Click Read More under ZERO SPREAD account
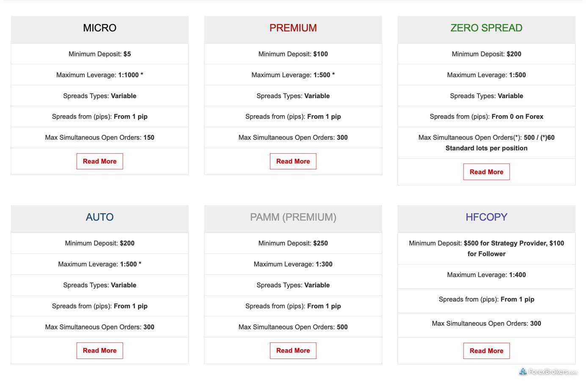 486,172
